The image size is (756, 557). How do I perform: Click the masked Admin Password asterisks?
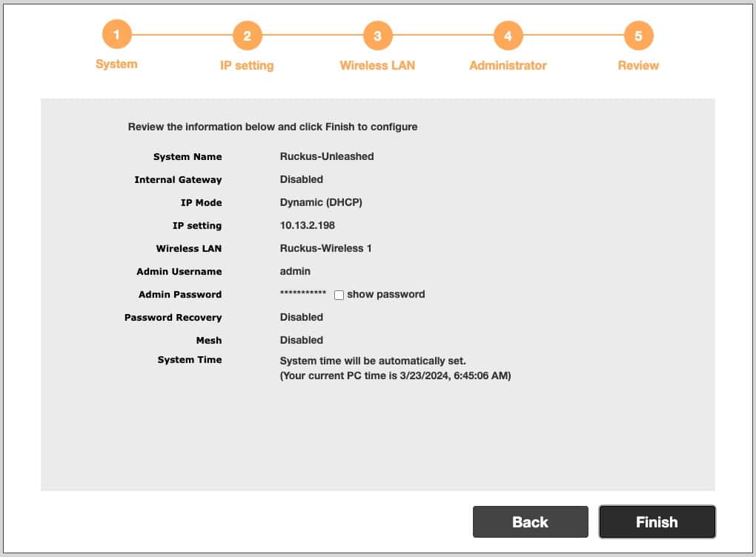(x=302, y=295)
